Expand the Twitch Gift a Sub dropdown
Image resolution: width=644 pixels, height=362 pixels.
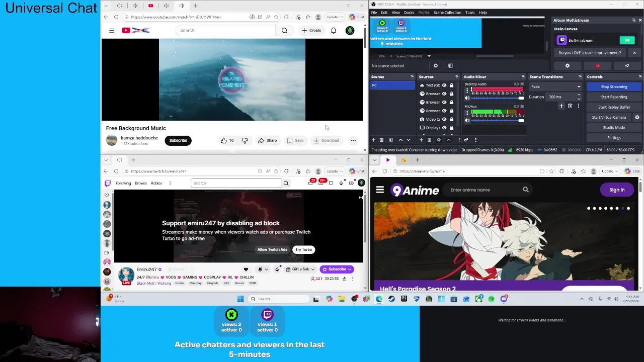pos(300,269)
